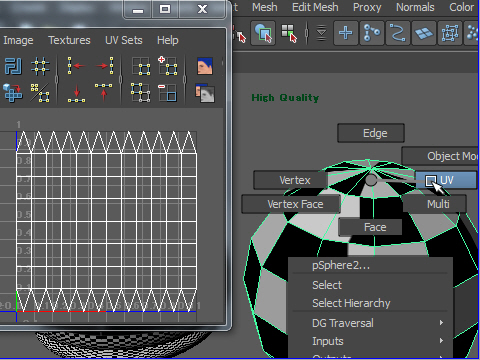The image size is (480, 360).
Task: Align selected UVs to the top
Action: pyautogui.click(x=103, y=92)
